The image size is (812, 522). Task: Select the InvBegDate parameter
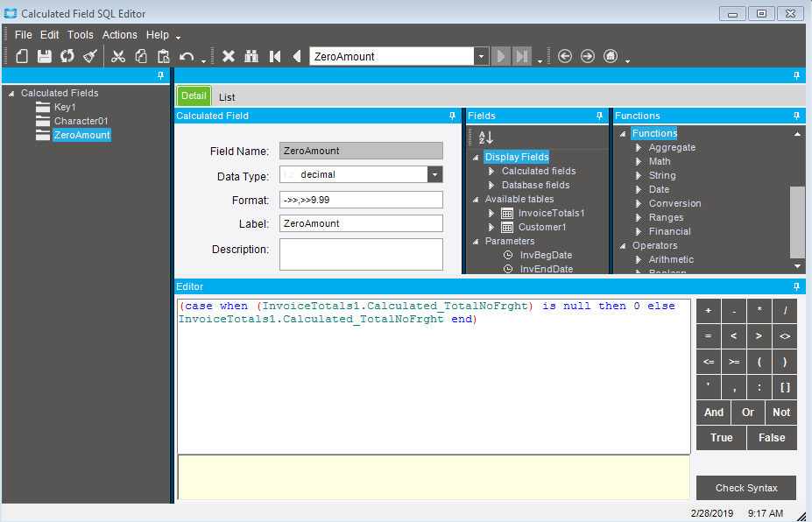(x=546, y=255)
